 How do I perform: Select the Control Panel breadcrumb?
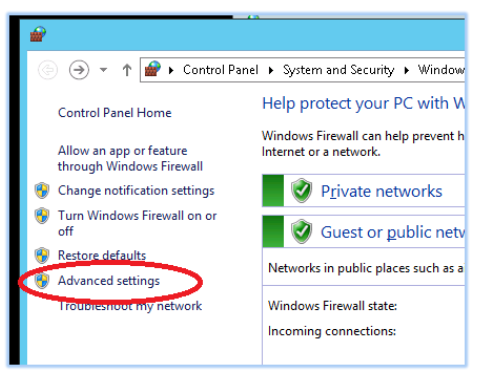221,70
